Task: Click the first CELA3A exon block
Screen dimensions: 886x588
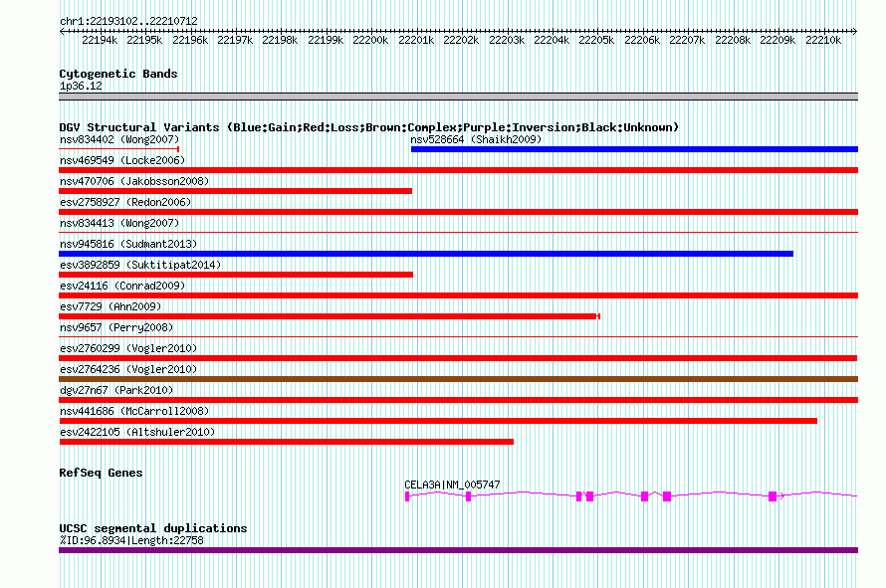Action: pyautogui.click(x=407, y=496)
